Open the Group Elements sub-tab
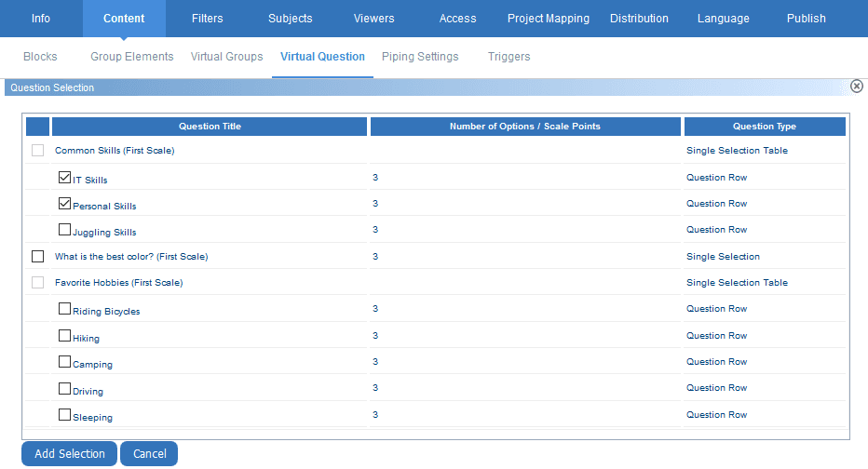 (131, 57)
